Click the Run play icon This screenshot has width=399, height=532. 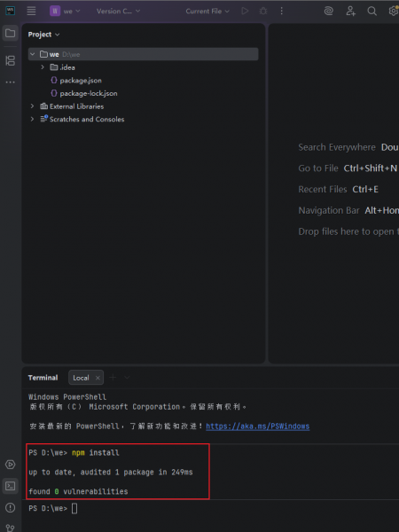[245, 11]
